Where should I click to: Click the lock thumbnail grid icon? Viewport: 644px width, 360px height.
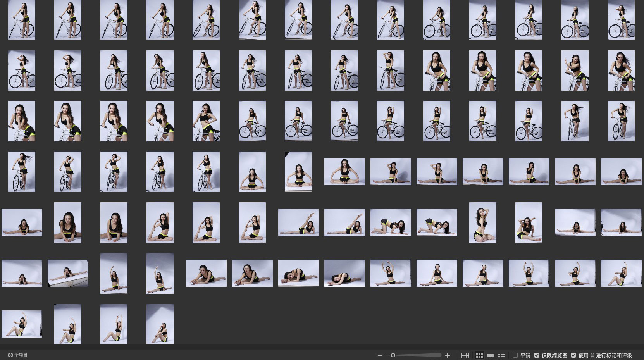pos(465,355)
